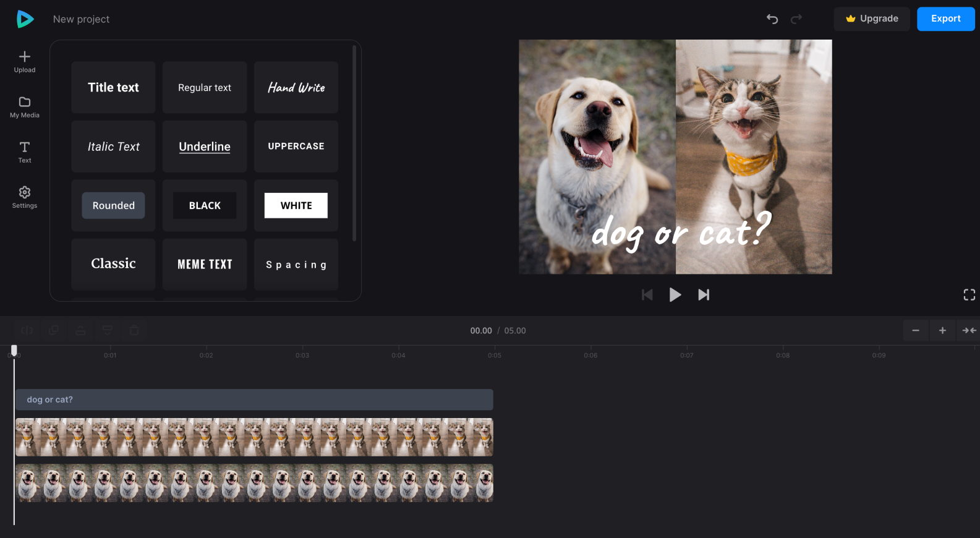This screenshot has height=538, width=980.
Task: Select the MEME TEXT style preset
Action: pos(205,265)
